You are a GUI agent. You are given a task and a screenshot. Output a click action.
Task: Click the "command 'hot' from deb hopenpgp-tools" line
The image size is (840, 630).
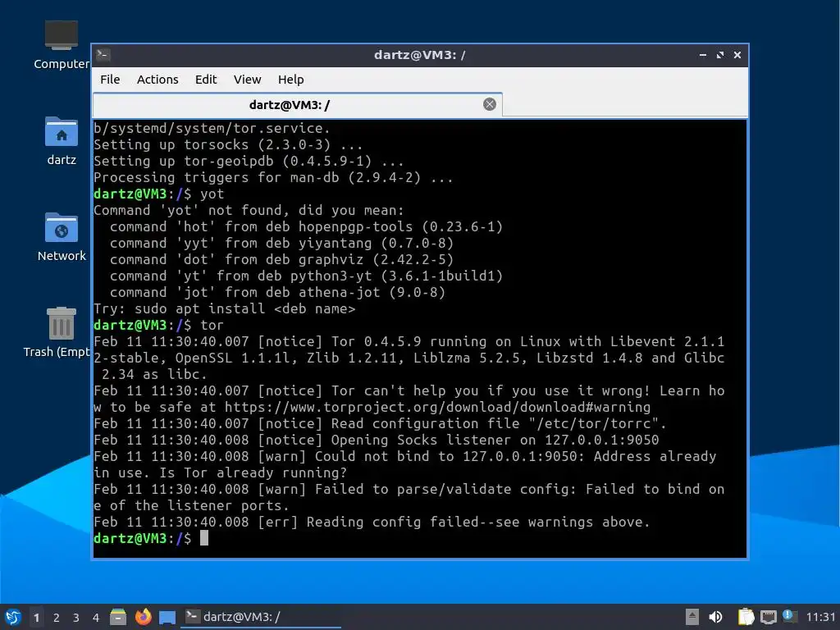(x=306, y=227)
